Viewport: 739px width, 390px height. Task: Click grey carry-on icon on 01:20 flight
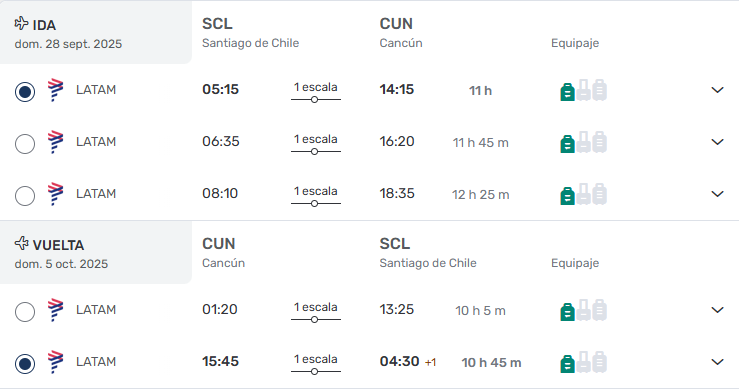point(583,310)
